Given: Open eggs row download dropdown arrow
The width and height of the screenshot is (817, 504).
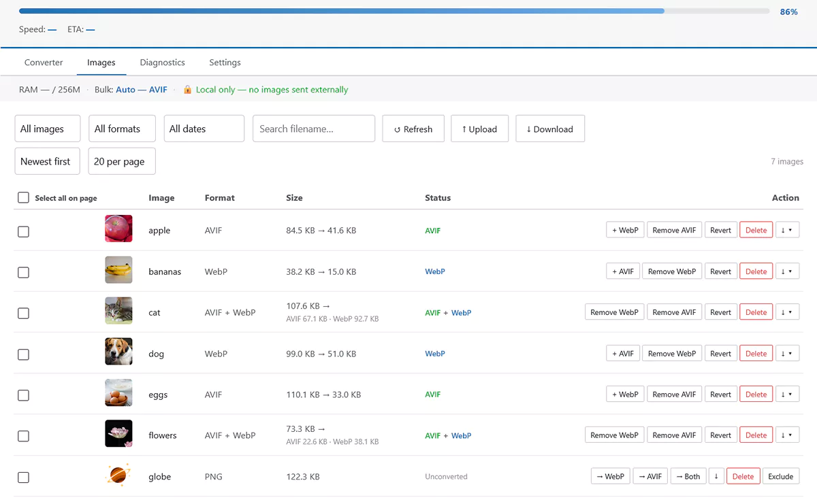Looking at the screenshot, I should pyautogui.click(x=787, y=394).
